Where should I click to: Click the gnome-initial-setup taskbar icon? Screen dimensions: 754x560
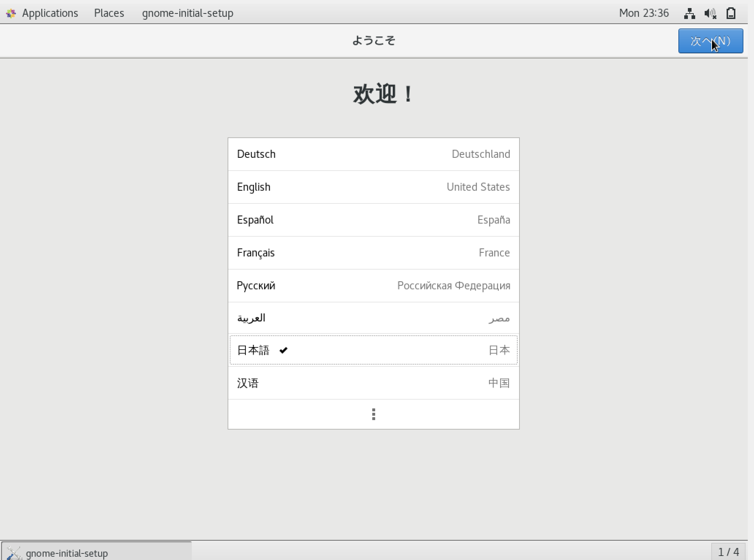[14, 553]
